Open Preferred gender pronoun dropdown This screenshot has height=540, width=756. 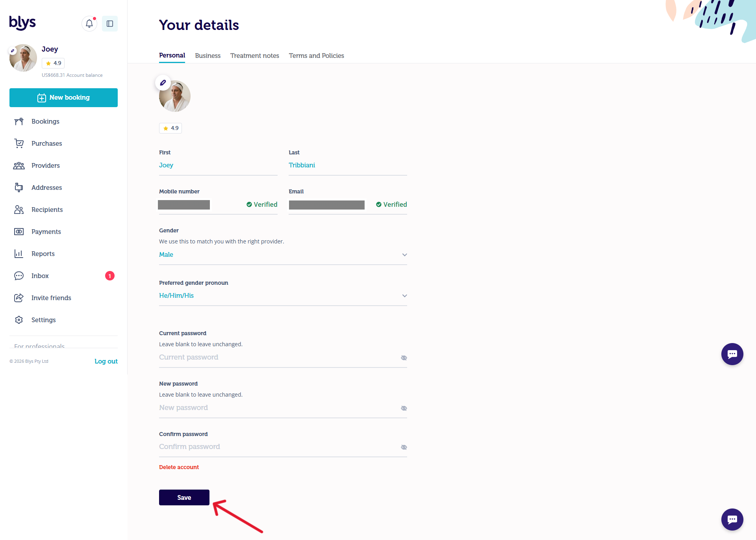283,296
